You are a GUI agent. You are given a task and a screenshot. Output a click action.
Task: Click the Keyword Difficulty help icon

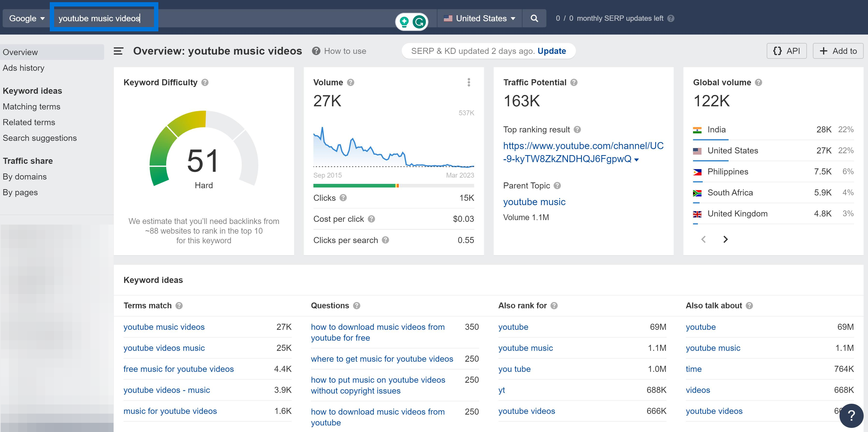(x=205, y=82)
